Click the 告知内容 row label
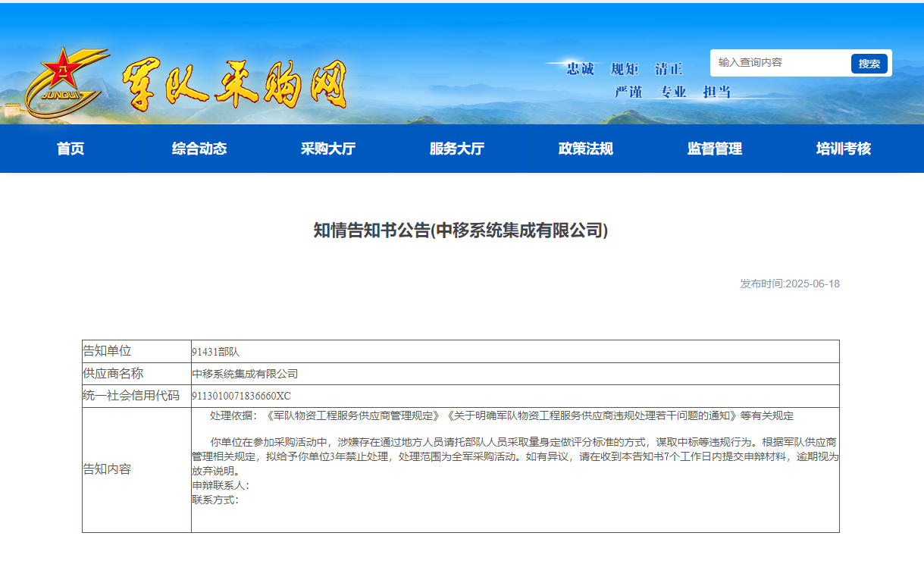 tap(107, 469)
